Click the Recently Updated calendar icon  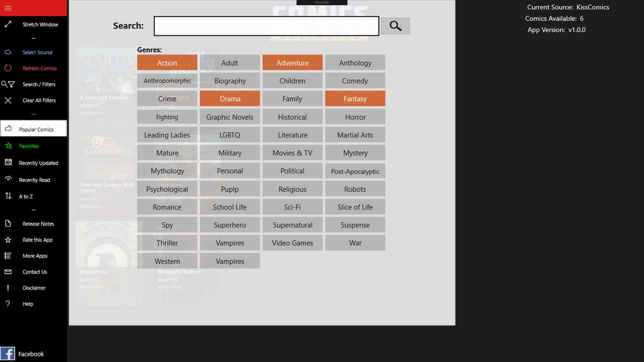tap(8, 163)
